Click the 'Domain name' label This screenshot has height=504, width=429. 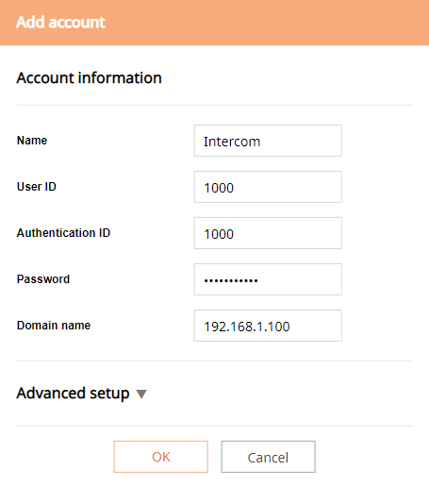54,326
